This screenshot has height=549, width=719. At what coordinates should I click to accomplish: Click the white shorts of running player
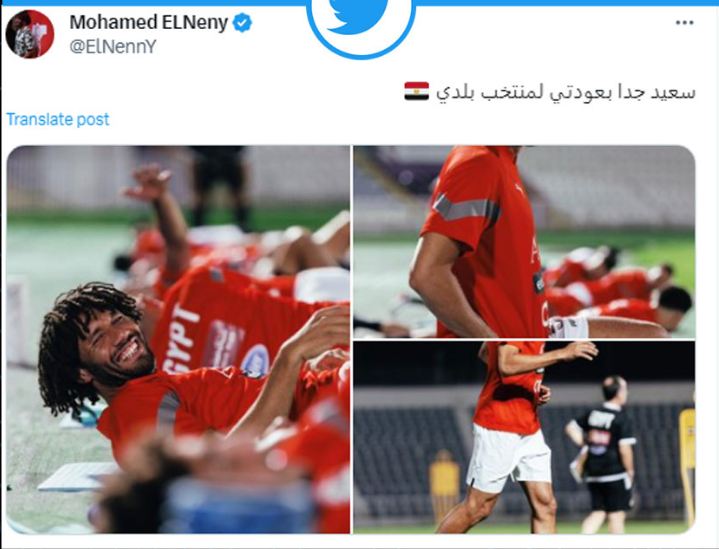(509, 457)
